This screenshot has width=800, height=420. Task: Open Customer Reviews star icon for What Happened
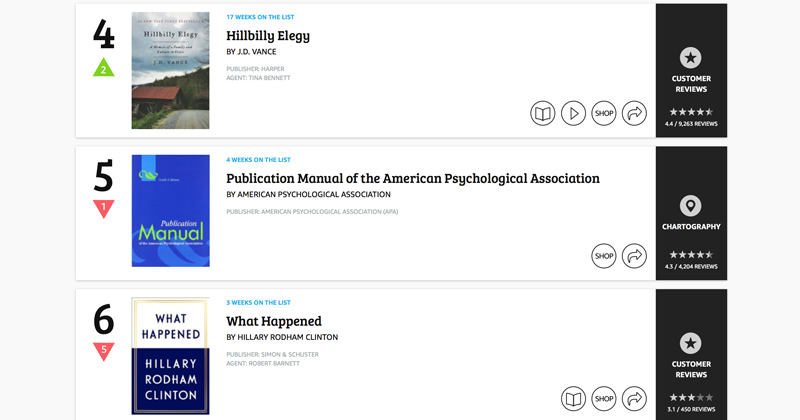coord(691,343)
